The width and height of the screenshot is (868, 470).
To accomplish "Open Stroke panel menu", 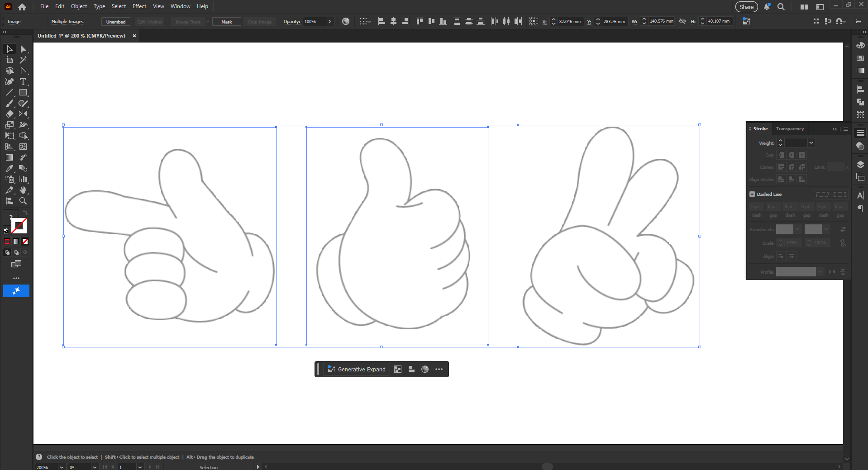I will click(846, 129).
